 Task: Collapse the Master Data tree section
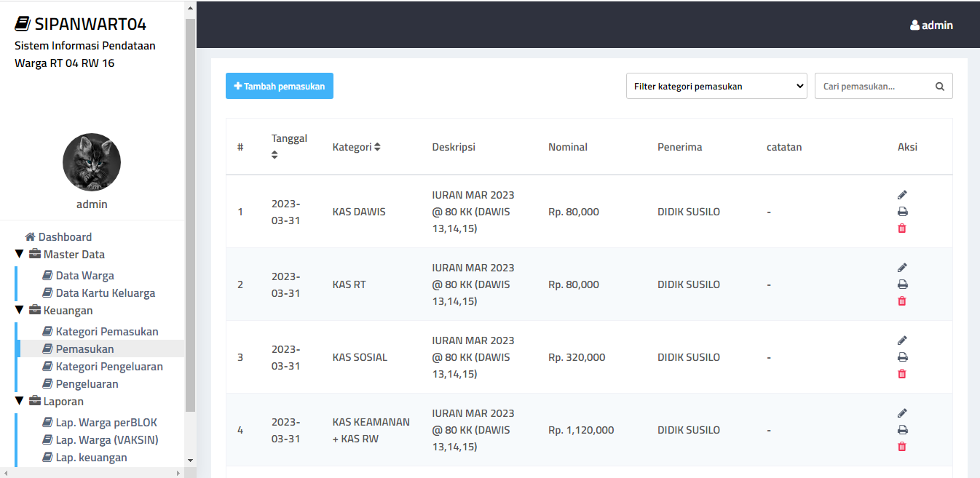click(x=19, y=255)
